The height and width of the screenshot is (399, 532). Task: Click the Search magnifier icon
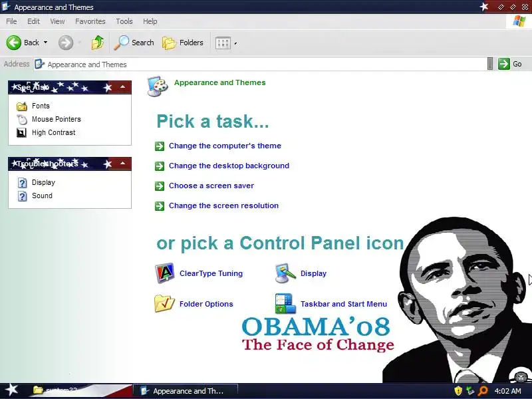[x=121, y=43]
